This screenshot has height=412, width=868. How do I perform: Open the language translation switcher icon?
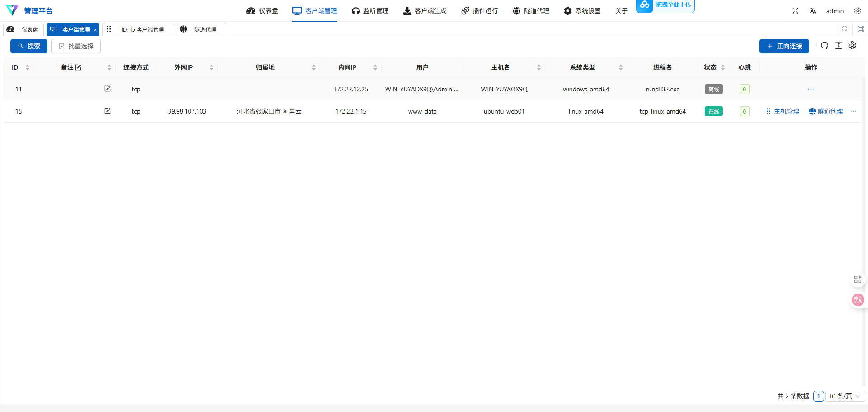click(813, 11)
